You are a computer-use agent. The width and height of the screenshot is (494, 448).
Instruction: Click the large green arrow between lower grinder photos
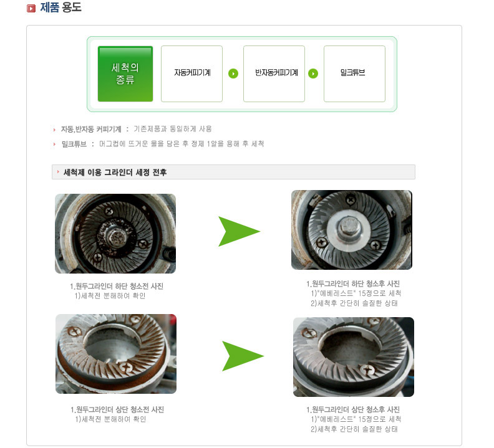point(243,356)
